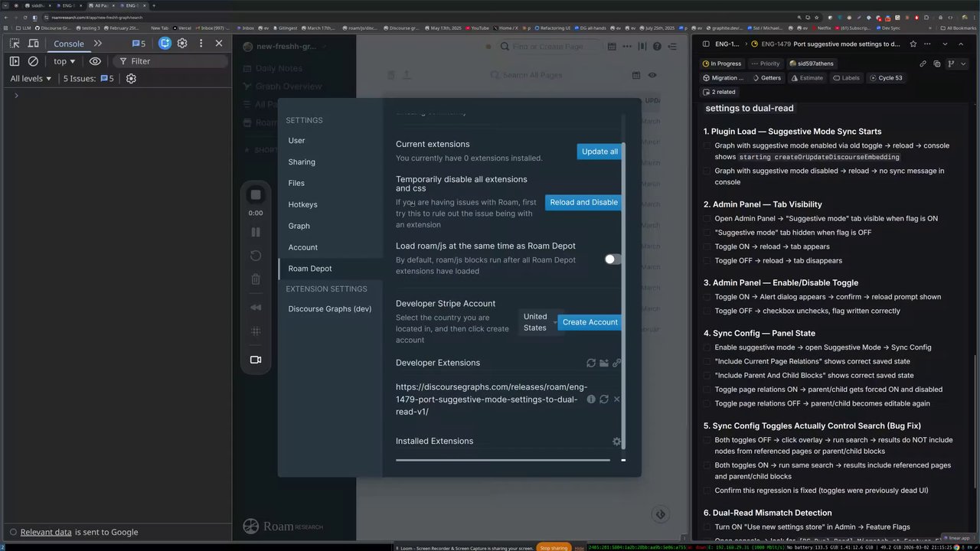Viewport: 980px width, 551px height.
Task: Open the 'Relevant data' link in DevTools
Action: tap(46, 533)
